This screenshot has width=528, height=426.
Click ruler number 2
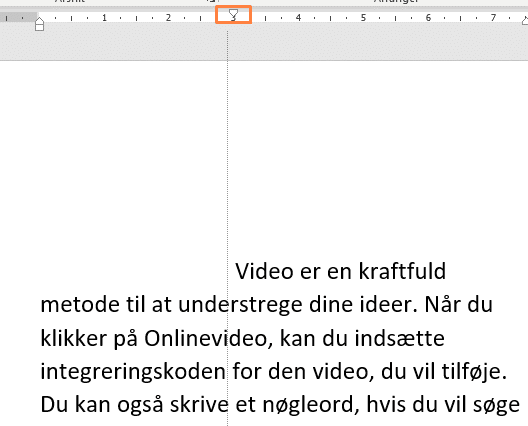[168, 18]
